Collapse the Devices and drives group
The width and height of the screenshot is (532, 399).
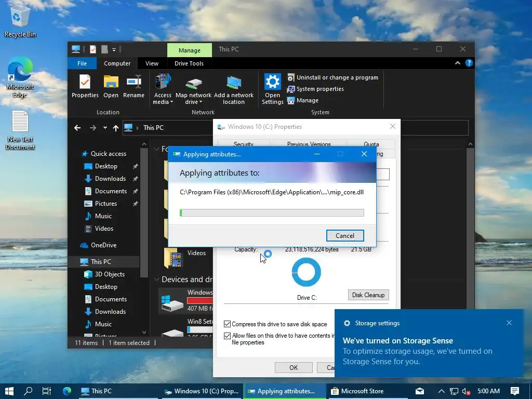tap(156, 280)
